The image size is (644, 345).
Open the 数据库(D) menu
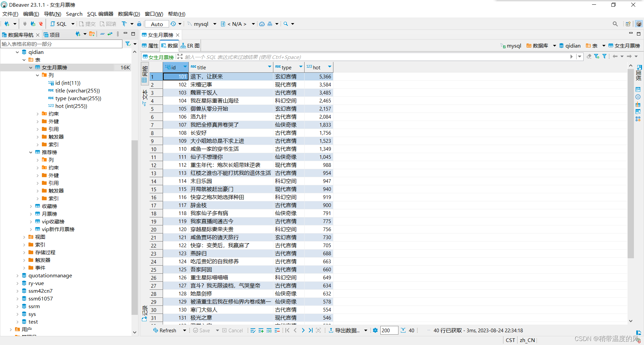pyautogui.click(x=129, y=14)
